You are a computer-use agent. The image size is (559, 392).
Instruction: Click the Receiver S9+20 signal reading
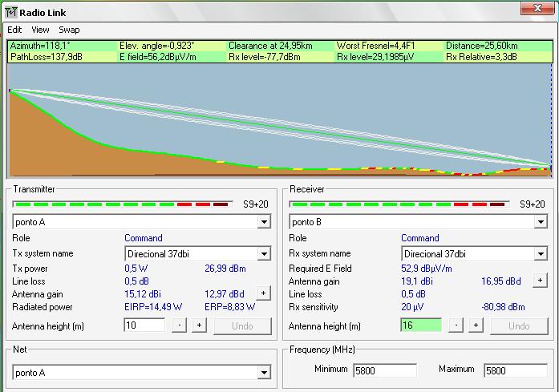pyautogui.click(x=533, y=204)
